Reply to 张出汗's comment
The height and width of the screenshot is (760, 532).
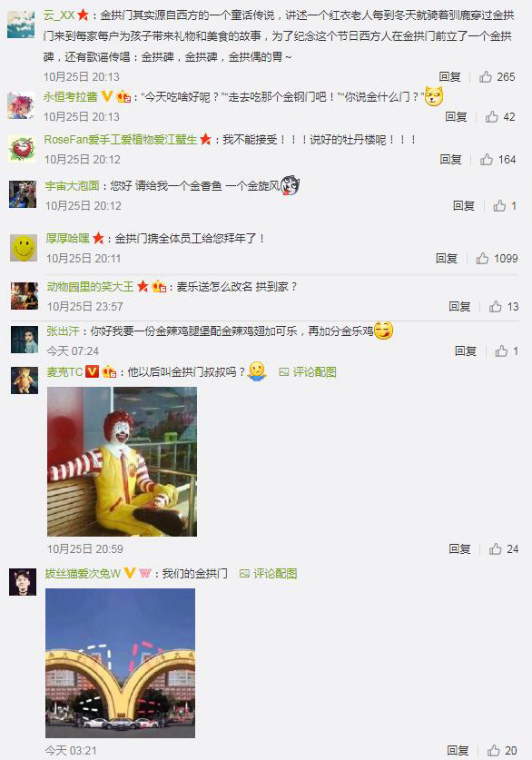pos(465,350)
